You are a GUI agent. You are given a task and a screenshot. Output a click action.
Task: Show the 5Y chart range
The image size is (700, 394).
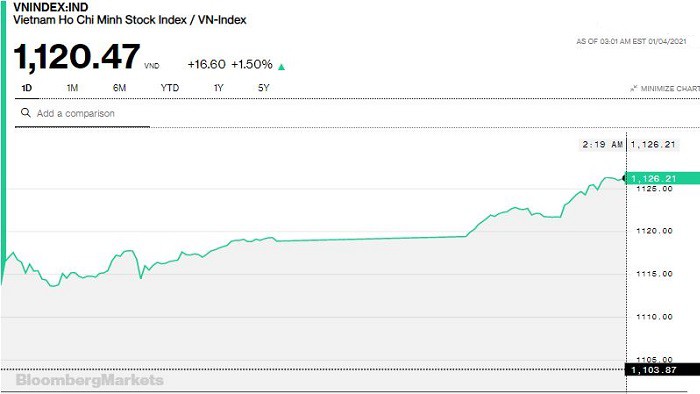[x=264, y=88]
